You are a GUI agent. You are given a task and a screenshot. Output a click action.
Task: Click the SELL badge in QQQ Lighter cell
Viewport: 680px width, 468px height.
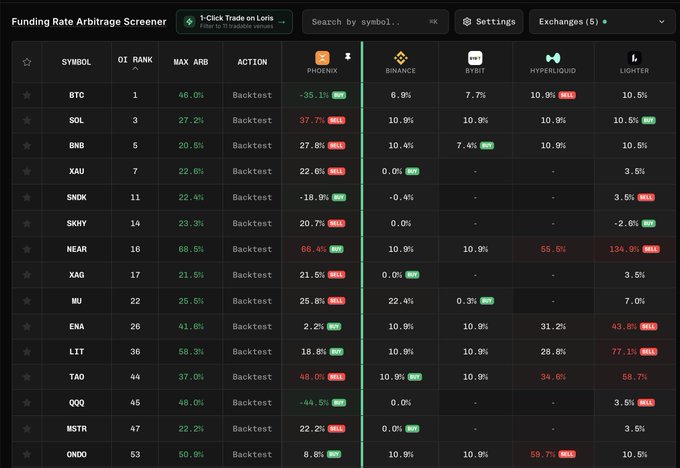pos(646,403)
